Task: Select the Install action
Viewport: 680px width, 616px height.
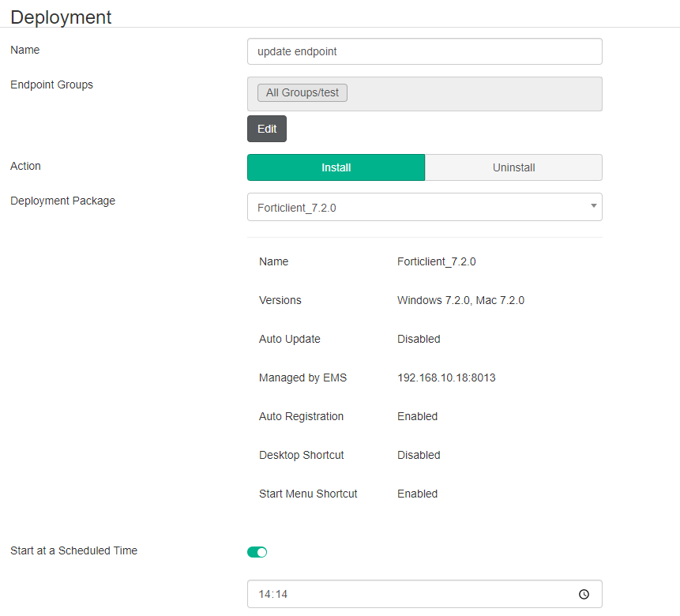Action: point(336,167)
